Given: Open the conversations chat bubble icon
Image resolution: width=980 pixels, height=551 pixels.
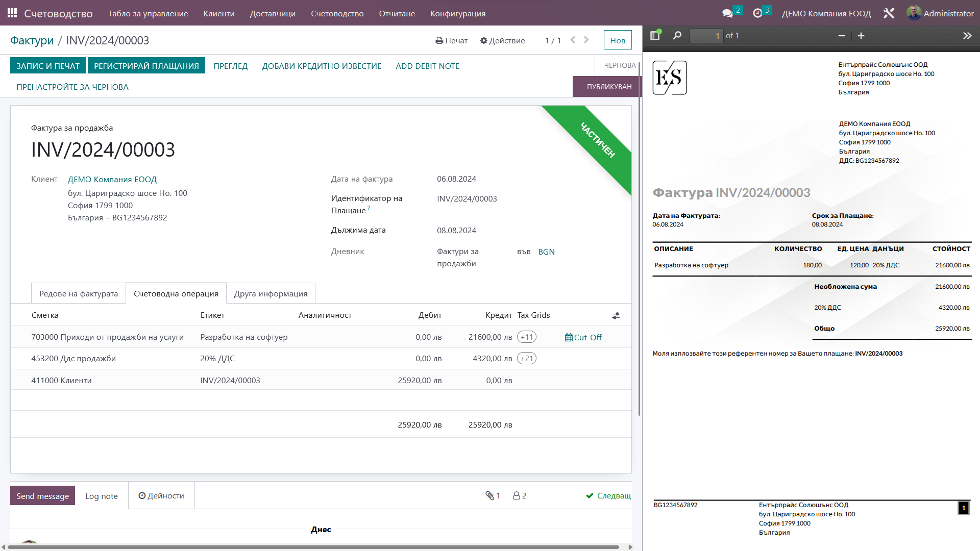Looking at the screenshot, I should click(x=727, y=13).
